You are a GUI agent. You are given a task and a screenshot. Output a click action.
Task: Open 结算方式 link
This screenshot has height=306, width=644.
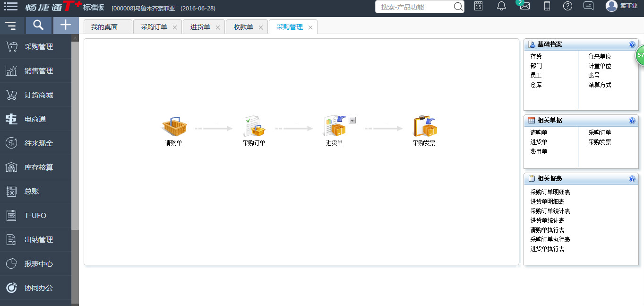(600, 85)
